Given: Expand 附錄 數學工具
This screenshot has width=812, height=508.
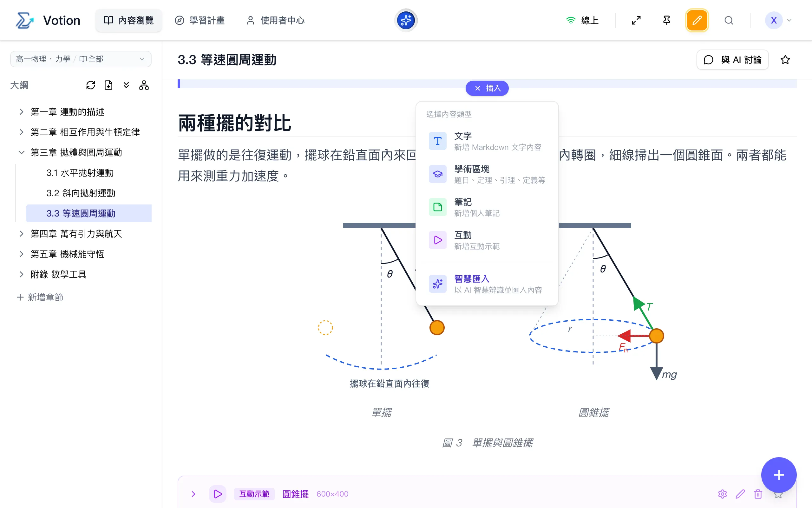Looking at the screenshot, I should coord(22,275).
